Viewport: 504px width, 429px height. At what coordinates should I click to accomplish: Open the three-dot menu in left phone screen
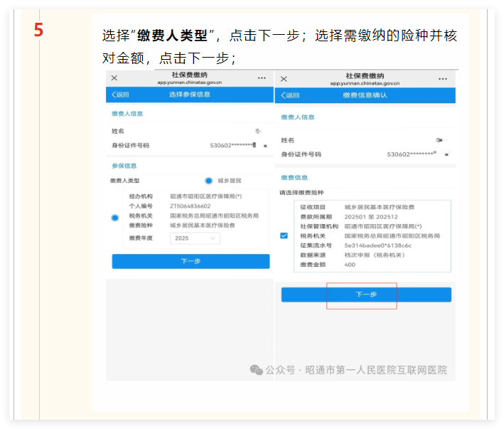[262, 78]
